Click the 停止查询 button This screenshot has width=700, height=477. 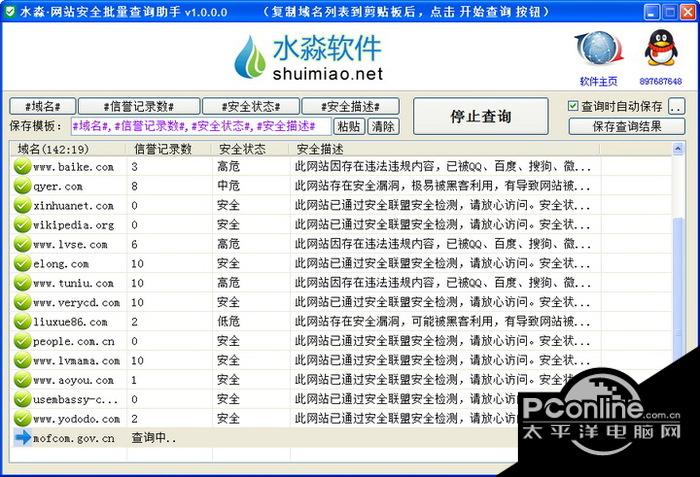pyautogui.click(x=481, y=116)
